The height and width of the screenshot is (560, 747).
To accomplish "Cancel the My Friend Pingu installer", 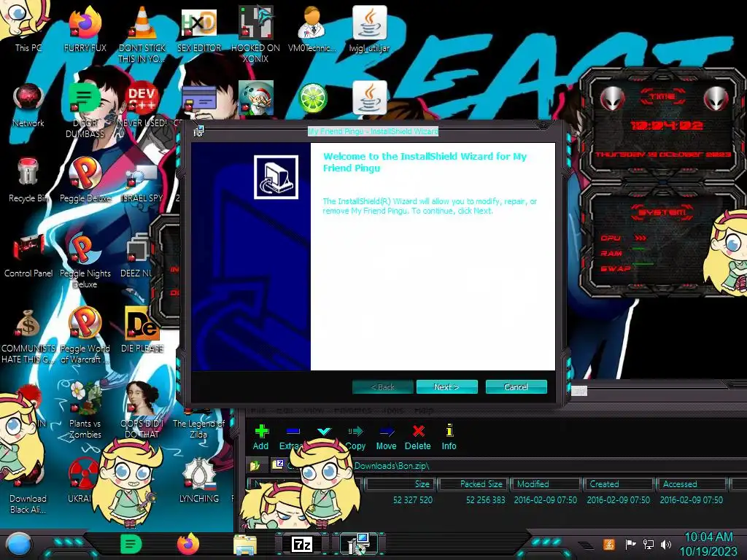I will point(516,386).
